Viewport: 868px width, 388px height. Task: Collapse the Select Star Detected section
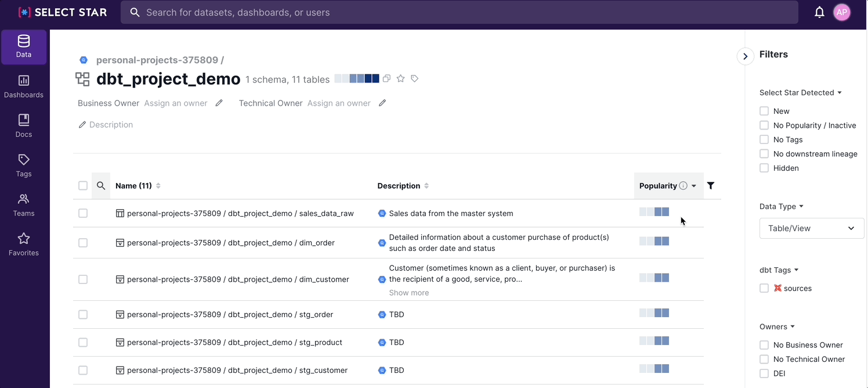(x=801, y=92)
